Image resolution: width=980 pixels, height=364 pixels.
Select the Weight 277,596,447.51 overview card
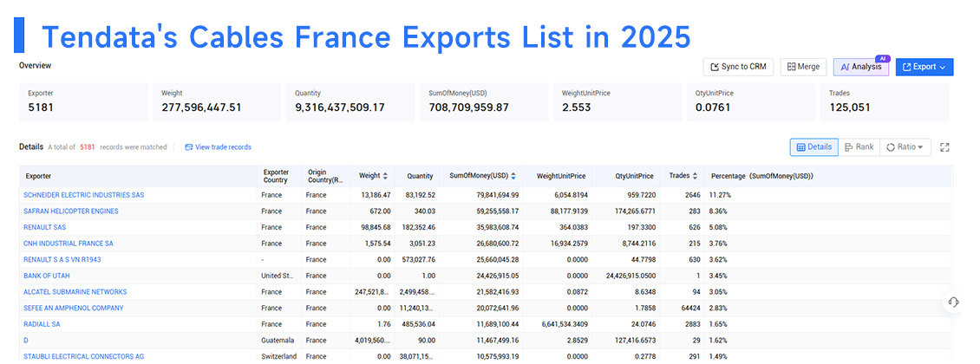coord(217,101)
